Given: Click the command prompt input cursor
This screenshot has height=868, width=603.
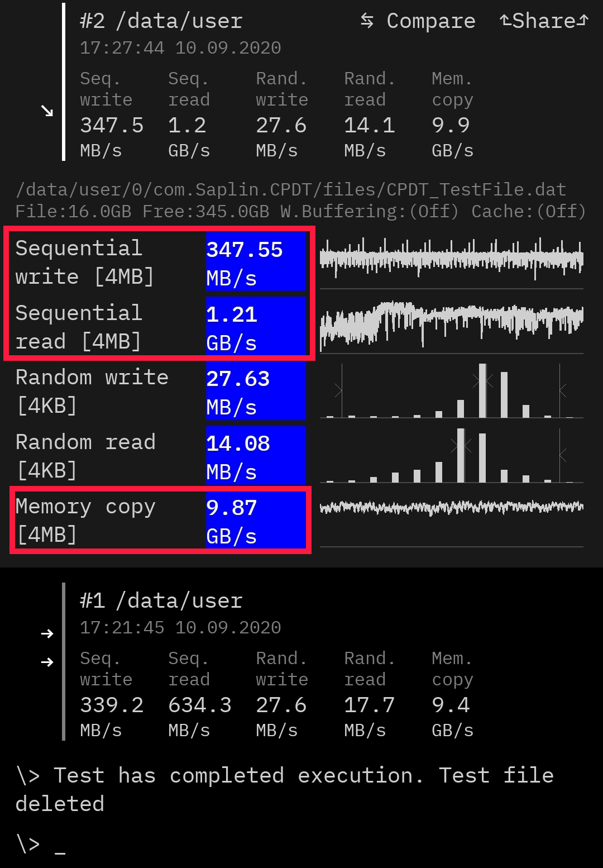Looking at the screenshot, I should (x=60, y=846).
